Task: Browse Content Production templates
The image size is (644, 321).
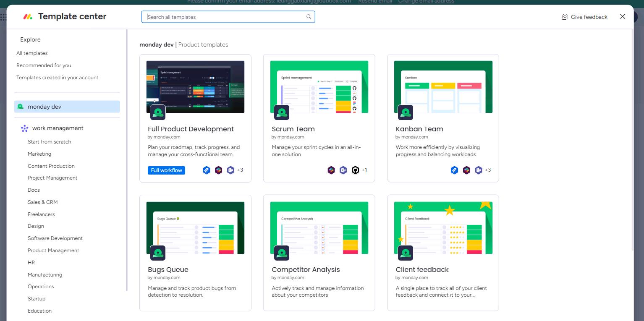Action: click(51, 166)
